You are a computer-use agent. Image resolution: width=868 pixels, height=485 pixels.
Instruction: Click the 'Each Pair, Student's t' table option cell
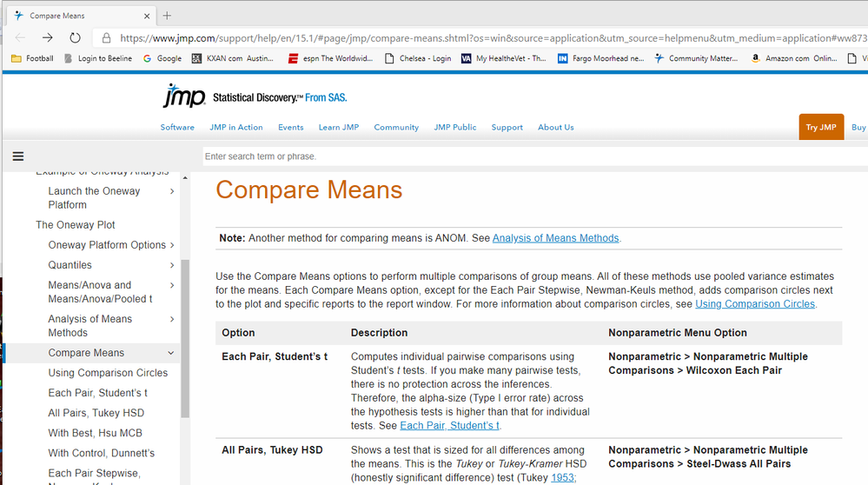click(275, 356)
